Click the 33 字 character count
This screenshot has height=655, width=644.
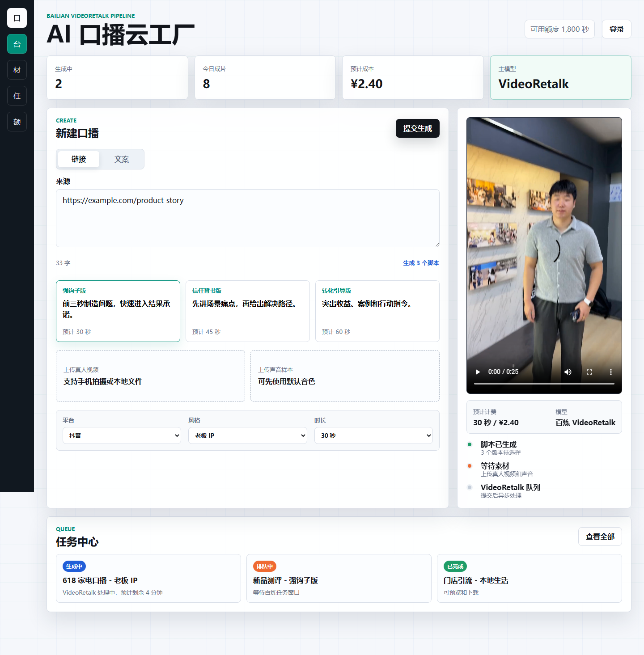coord(63,263)
